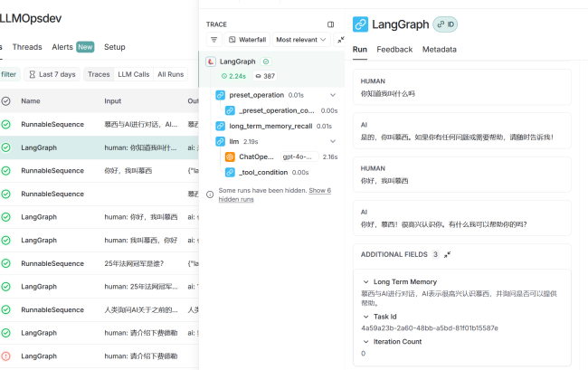Select the RunnableSequence row with empty input
Viewport: 588px width, 370px height.
(x=100, y=194)
